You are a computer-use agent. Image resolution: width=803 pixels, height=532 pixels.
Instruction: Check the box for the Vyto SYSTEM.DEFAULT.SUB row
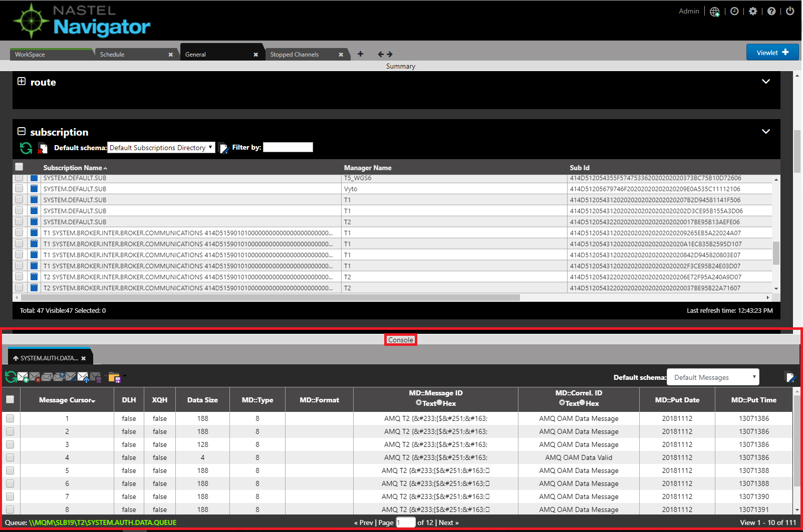(19, 189)
